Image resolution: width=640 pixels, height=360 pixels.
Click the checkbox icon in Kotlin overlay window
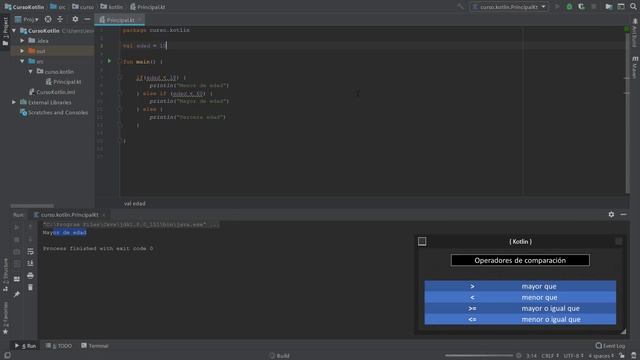click(422, 242)
